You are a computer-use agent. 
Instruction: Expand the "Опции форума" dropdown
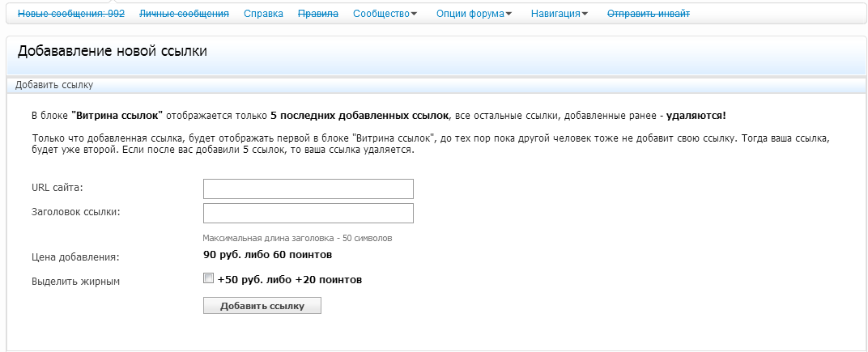(x=474, y=14)
